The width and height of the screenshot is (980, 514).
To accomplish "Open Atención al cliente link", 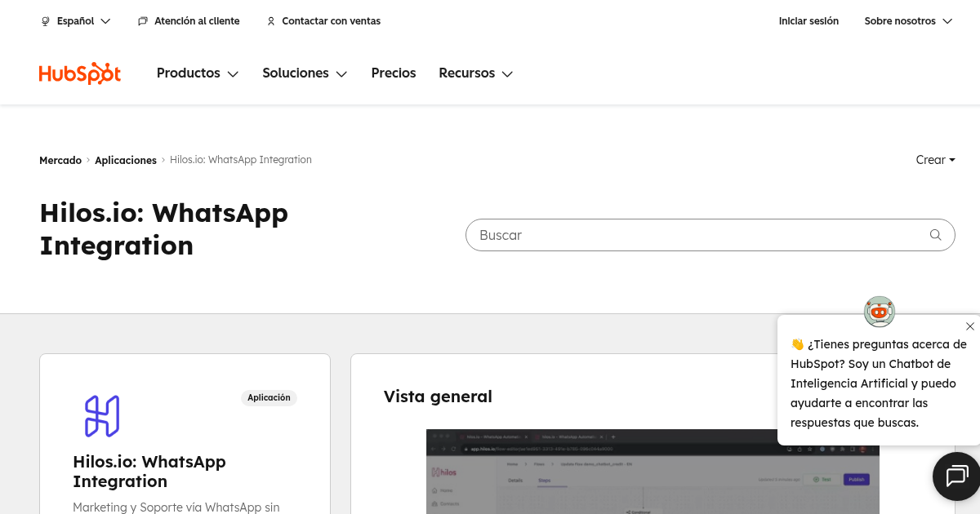I will coord(189,21).
